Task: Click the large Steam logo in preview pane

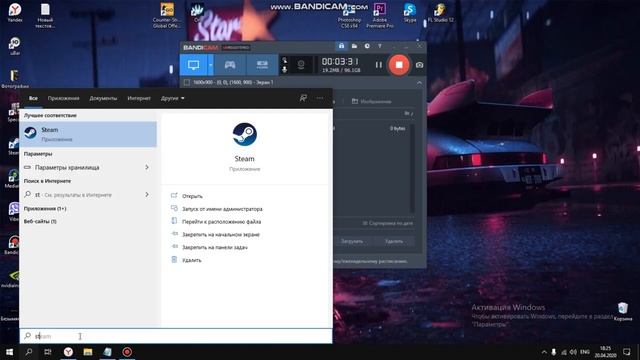Action: click(x=244, y=134)
